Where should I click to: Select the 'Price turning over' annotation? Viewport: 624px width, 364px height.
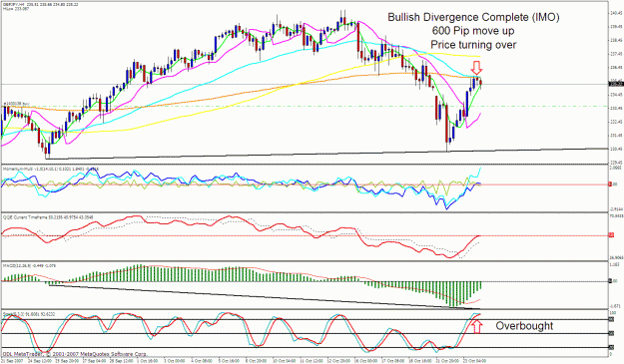[473, 45]
